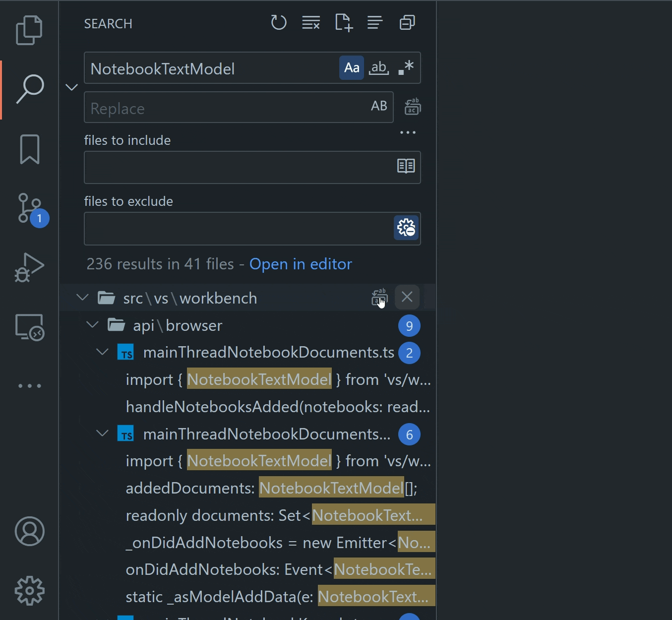Refresh the search results
672x620 pixels.
pyautogui.click(x=279, y=22)
